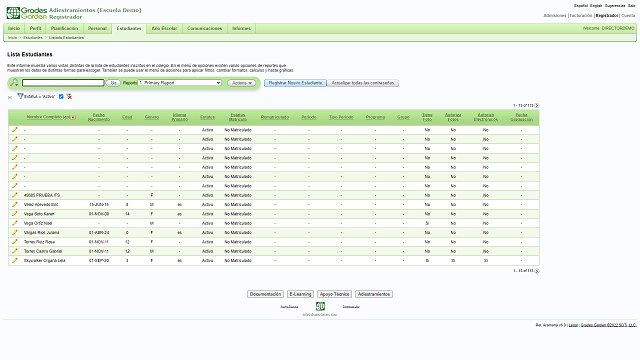Click 'Vargas Rios Juliana' name cell
This screenshot has width=640, height=360.
[42, 233]
